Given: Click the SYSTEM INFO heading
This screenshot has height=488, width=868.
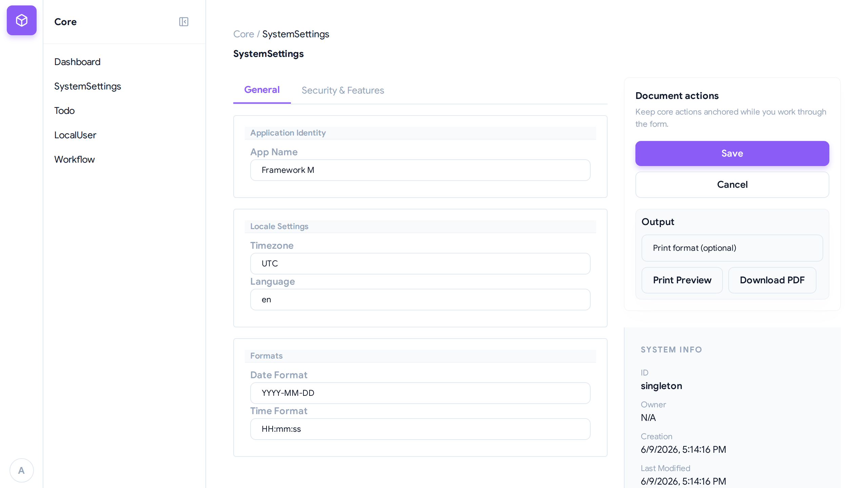Looking at the screenshot, I should (x=671, y=350).
